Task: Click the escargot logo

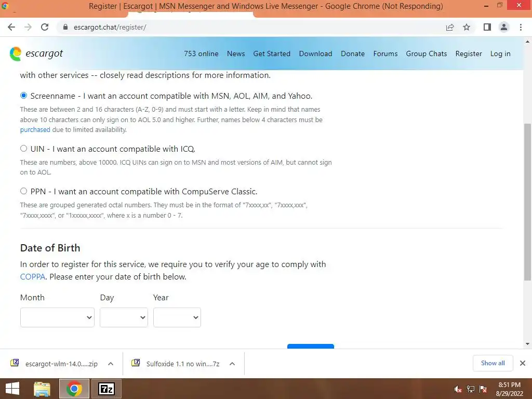Action: 36,54
